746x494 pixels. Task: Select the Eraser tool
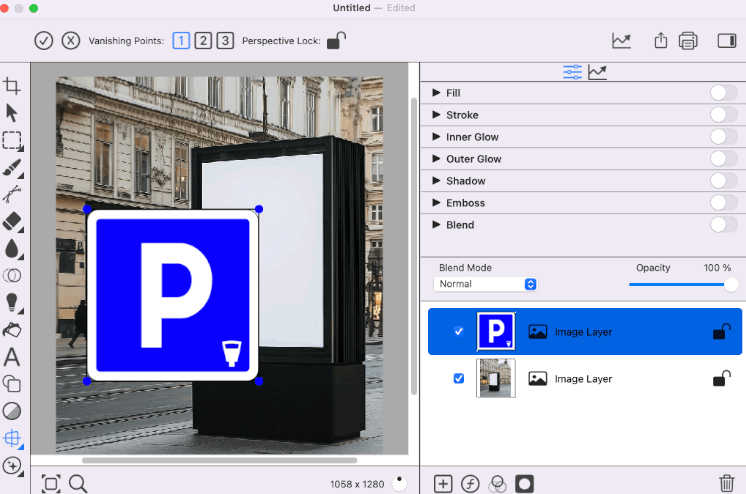12,221
